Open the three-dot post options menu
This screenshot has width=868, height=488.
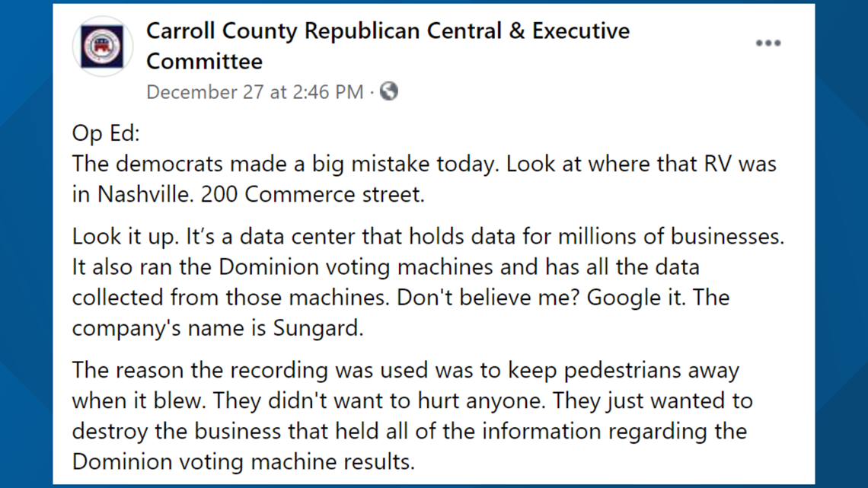767,43
